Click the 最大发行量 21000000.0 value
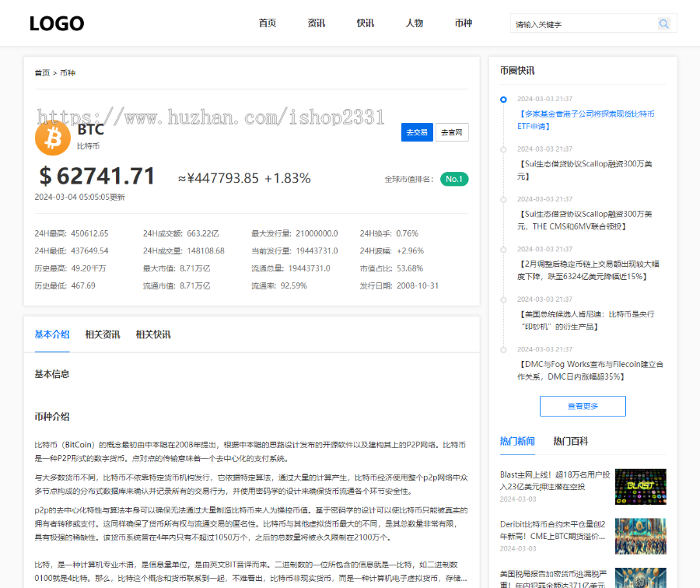 click(x=317, y=233)
